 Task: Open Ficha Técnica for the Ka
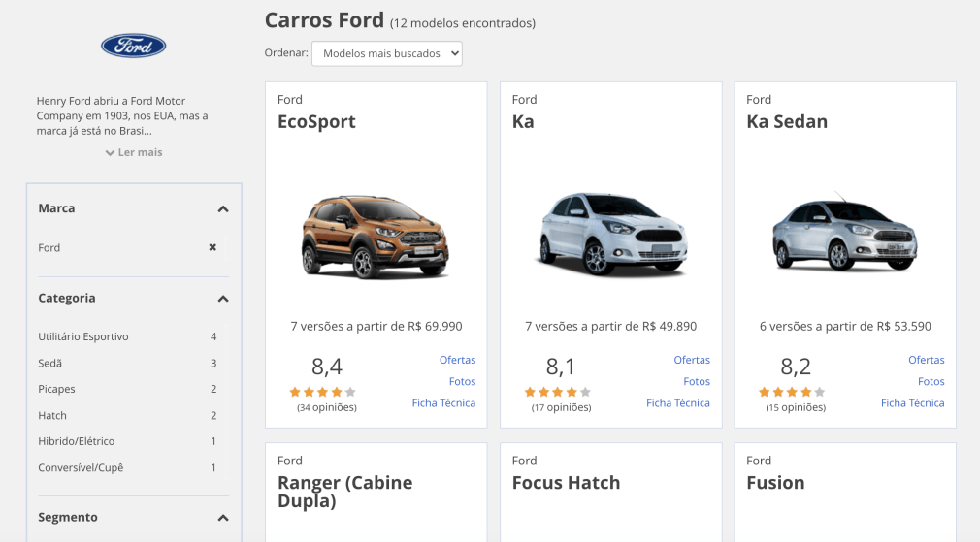point(678,403)
